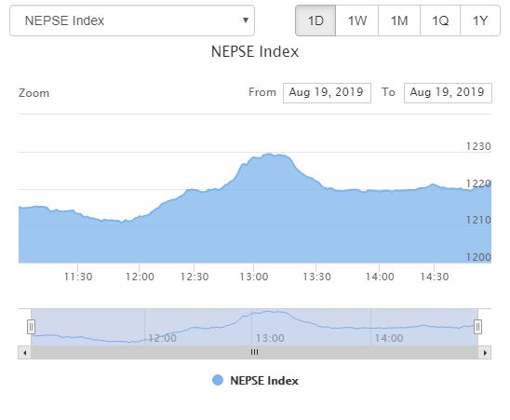Toggle the NEPSE Index legend series
The height and width of the screenshot is (420, 510).
255,380
